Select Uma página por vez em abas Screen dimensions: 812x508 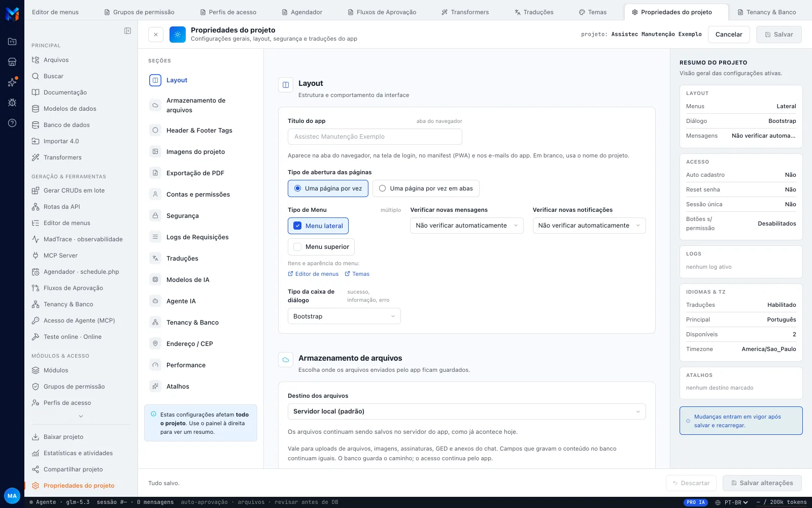pyautogui.click(x=426, y=188)
